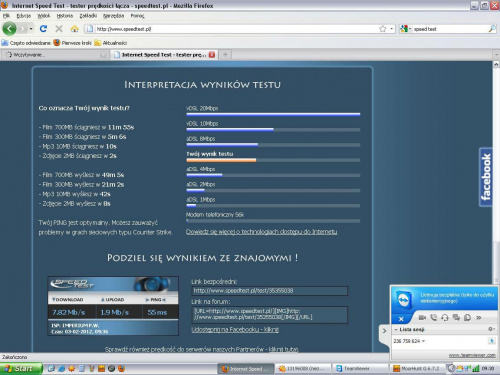Viewport: 500px width, 375px height.
Task: Click the Link bezpośredni URL field
Action: (270, 291)
